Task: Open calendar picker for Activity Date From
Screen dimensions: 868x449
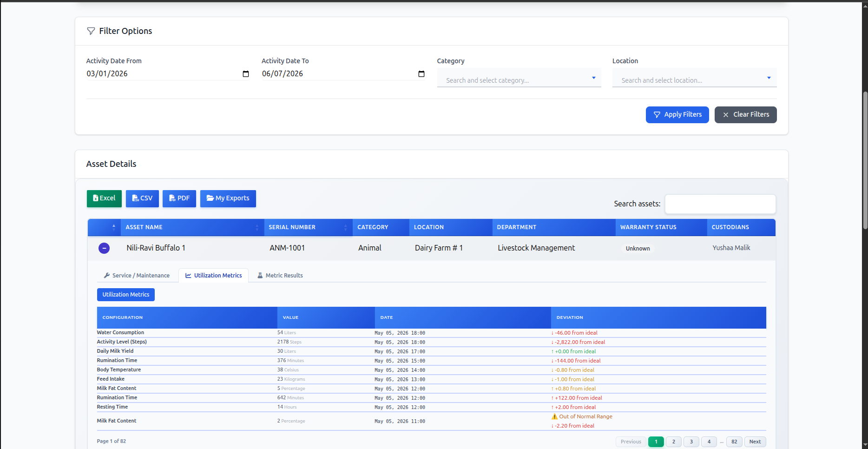Action: (x=246, y=74)
